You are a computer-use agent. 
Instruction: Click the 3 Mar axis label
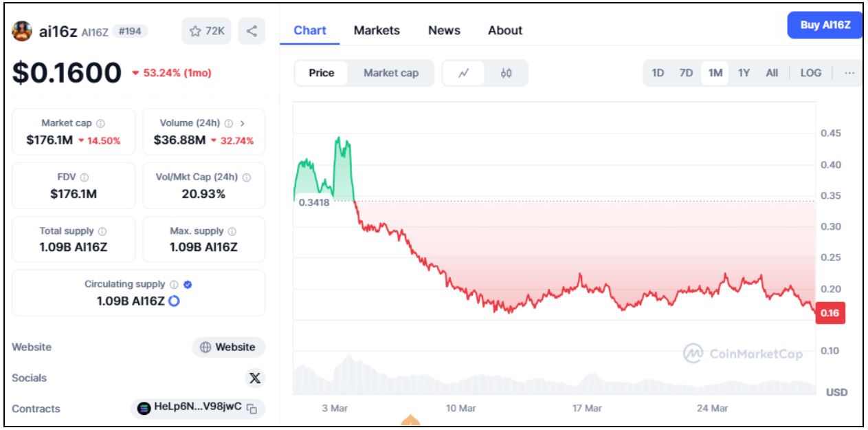[335, 408]
